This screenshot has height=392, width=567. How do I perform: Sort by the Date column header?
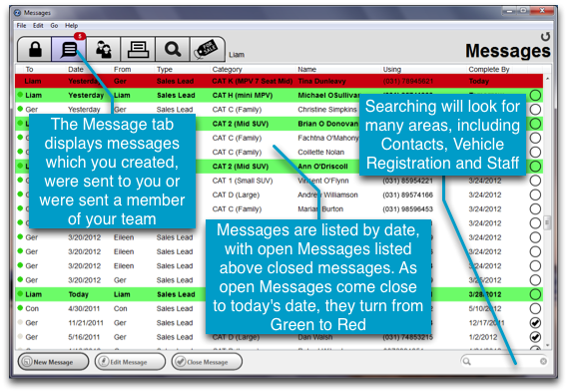click(76, 69)
